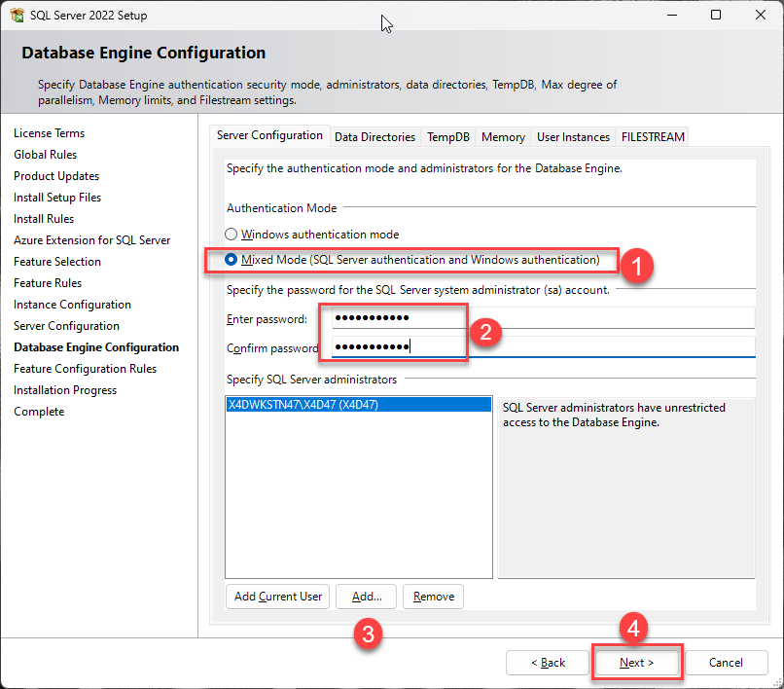Click the Confirm password field
The width and height of the screenshot is (784, 689).
(543, 347)
